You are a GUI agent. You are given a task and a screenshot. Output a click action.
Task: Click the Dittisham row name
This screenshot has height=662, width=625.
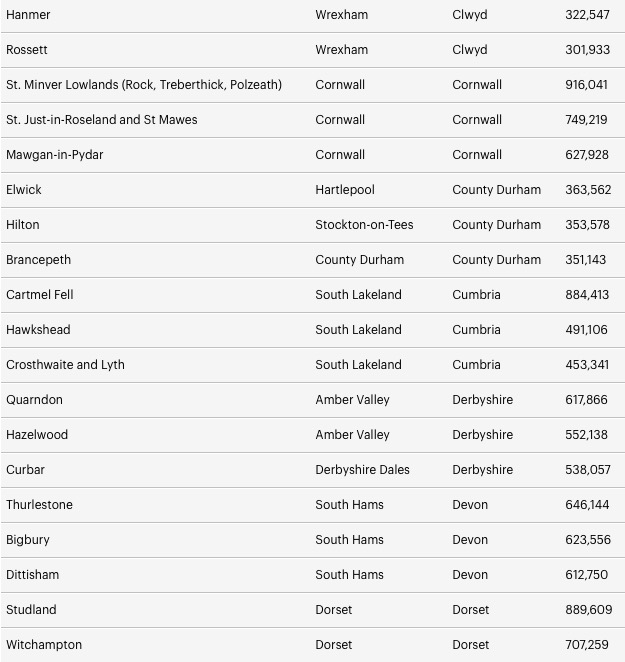point(33,575)
